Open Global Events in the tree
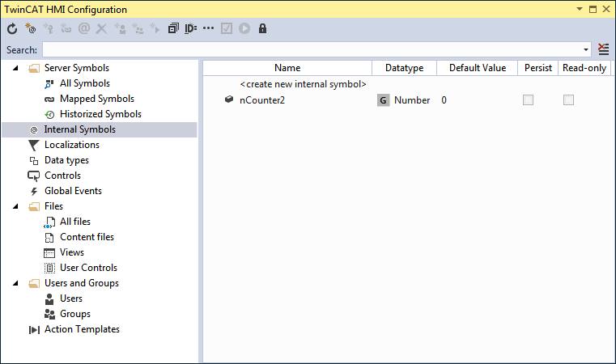The image size is (616, 364). click(x=73, y=191)
